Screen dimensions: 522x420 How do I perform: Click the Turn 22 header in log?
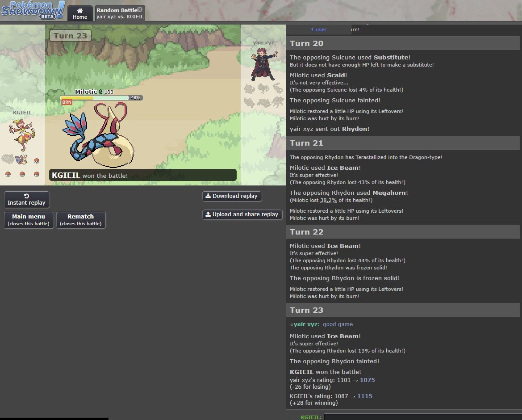403,232
